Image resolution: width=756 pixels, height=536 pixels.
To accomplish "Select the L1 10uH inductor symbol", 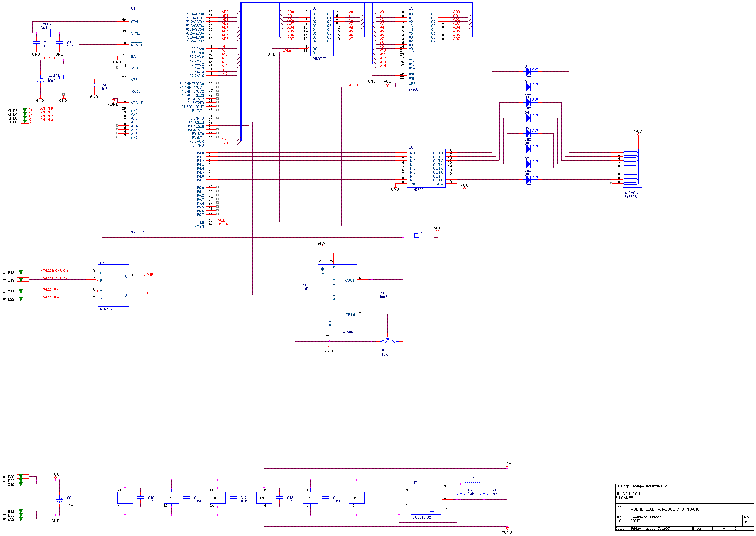I will (472, 483).
